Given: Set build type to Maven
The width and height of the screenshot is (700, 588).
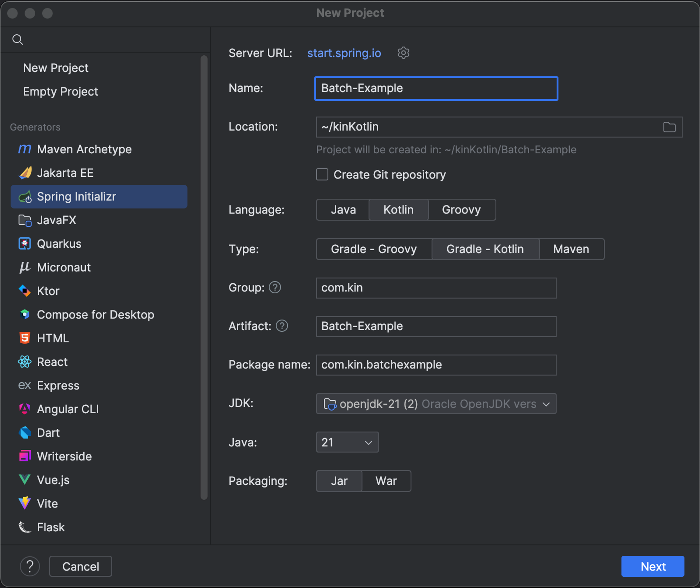Looking at the screenshot, I should (x=571, y=249).
